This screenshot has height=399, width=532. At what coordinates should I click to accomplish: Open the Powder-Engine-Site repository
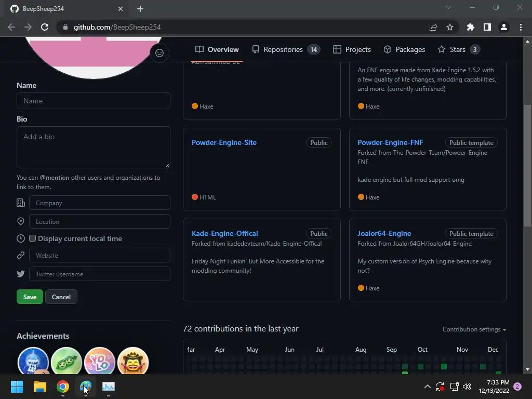224,142
